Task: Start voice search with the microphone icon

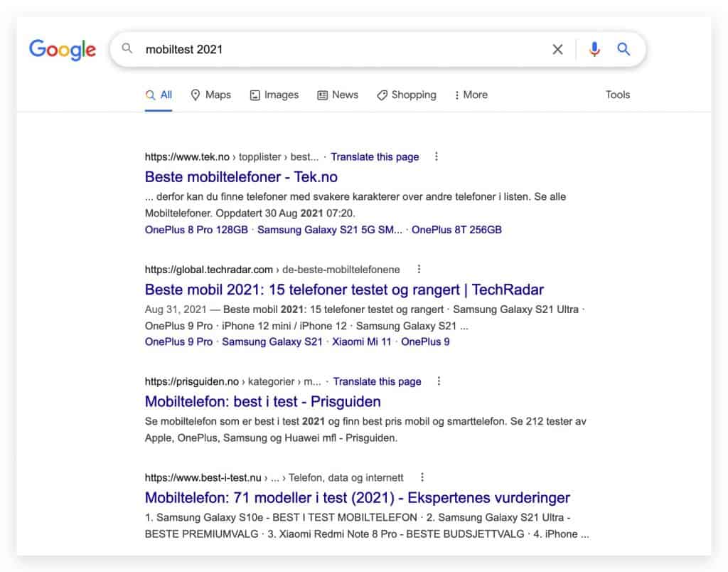Action: tap(594, 49)
